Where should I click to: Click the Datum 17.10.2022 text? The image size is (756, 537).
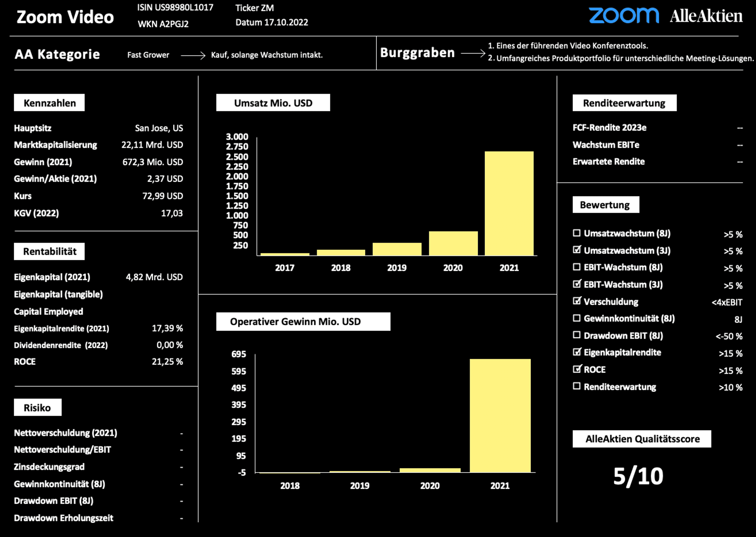tap(272, 22)
